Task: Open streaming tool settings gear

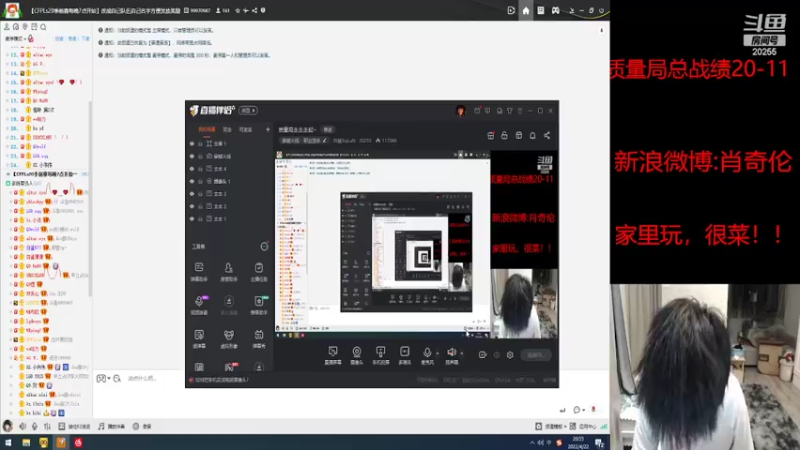Action: click(510, 355)
